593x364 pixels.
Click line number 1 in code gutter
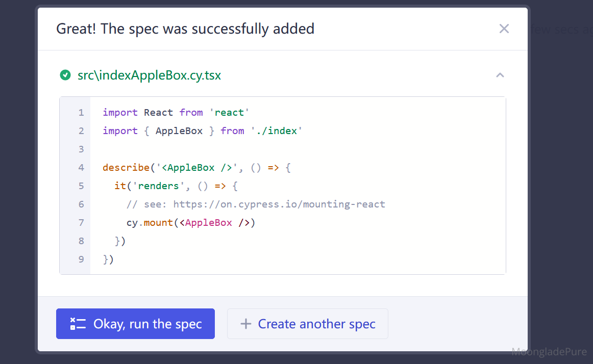81,113
